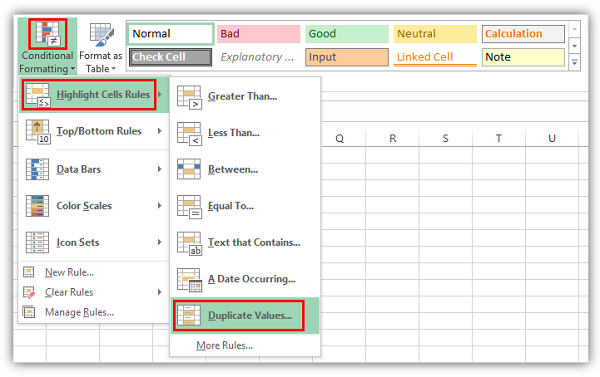The image size is (600, 377).
Task: Apply the Note cell style
Action: tap(523, 57)
